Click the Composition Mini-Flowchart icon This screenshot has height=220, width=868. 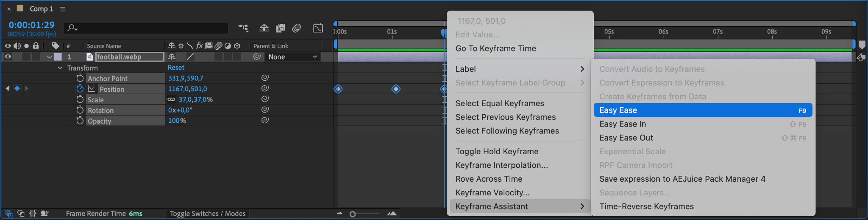pos(243,28)
